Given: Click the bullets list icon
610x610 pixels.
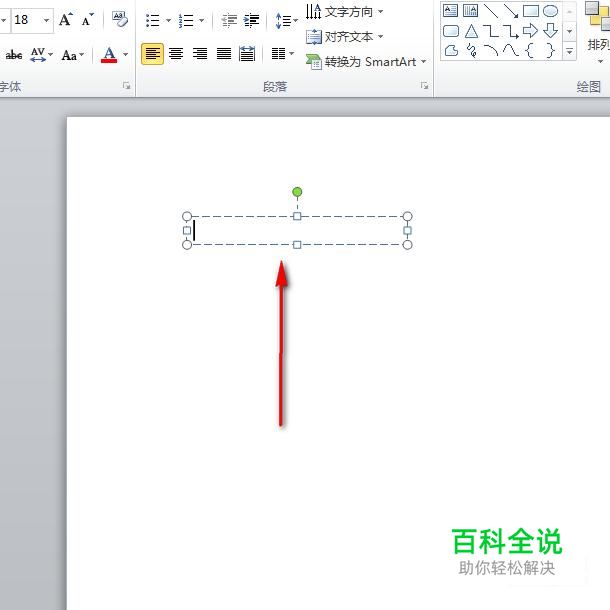Looking at the screenshot, I should click(152, 20).
